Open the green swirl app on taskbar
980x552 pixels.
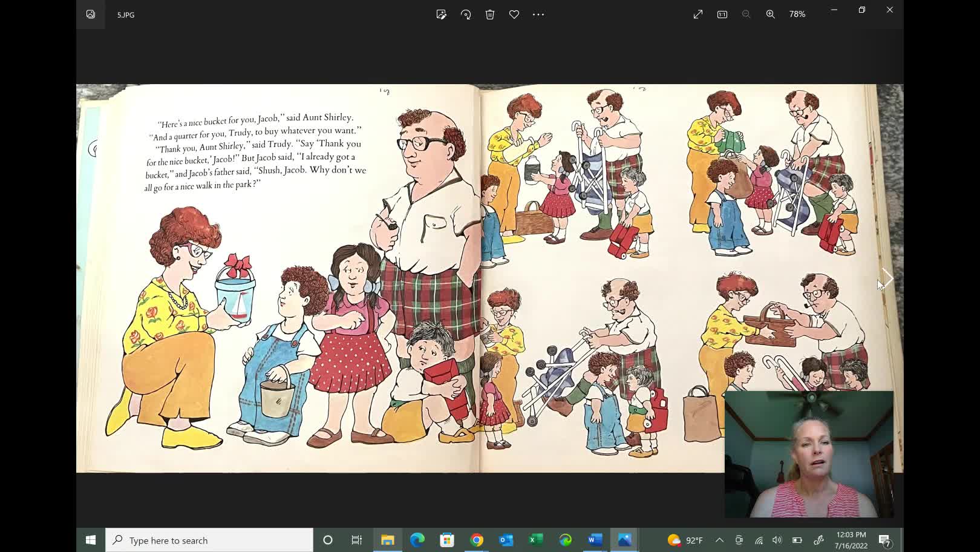[566, 540]
